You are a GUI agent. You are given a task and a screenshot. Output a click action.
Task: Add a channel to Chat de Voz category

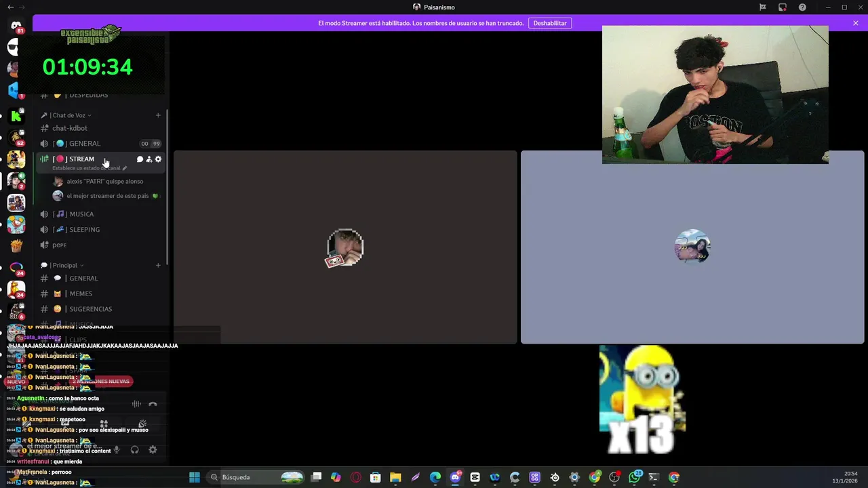[158, 115]
